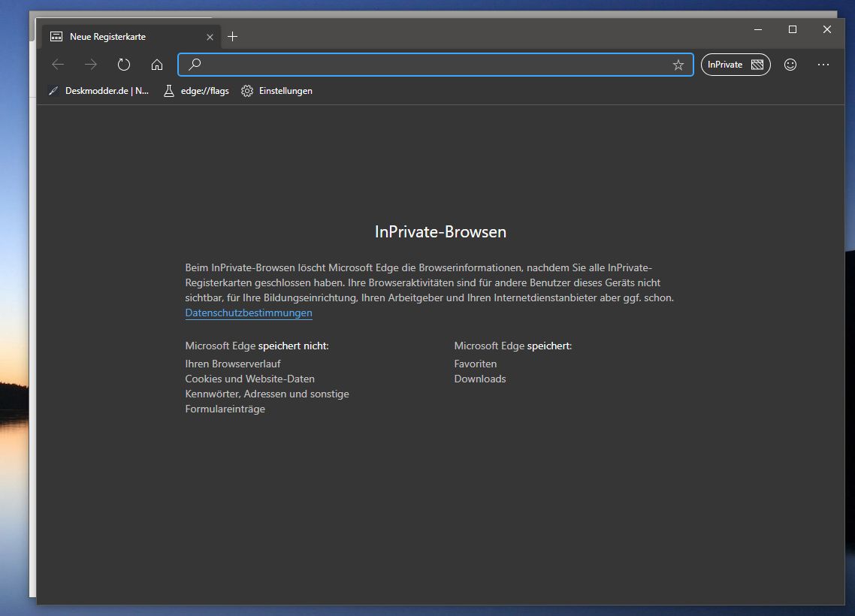Go forward with the forward arrow
Viewport: 855px width, 616px height.
point(91,65)
